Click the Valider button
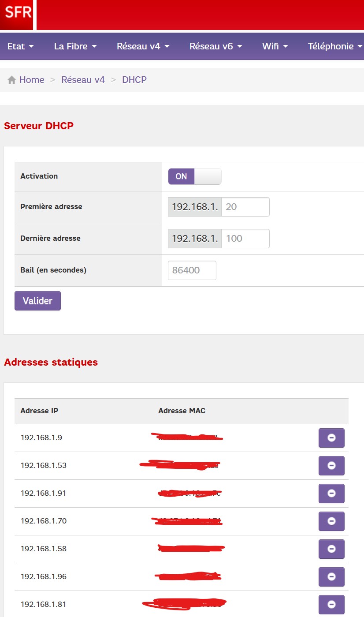 (x=37, y=301)
